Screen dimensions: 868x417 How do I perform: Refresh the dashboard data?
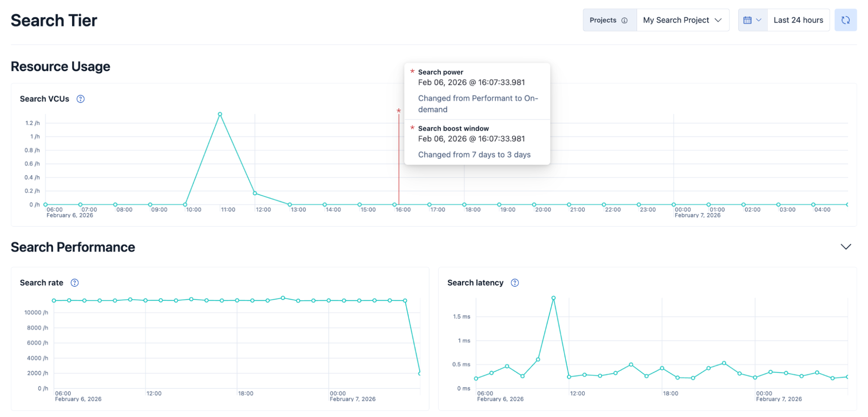coord(845,20)
